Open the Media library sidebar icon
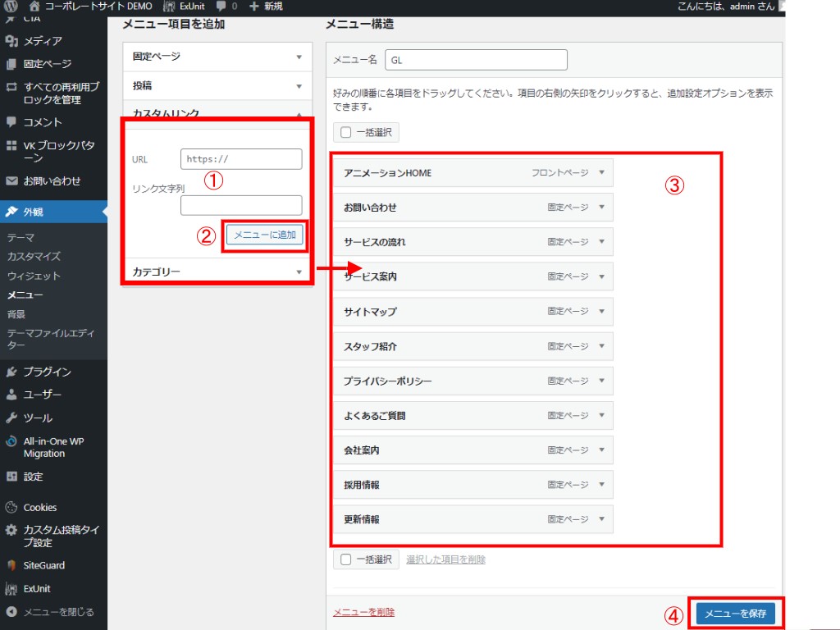 [x=11, y=41]
